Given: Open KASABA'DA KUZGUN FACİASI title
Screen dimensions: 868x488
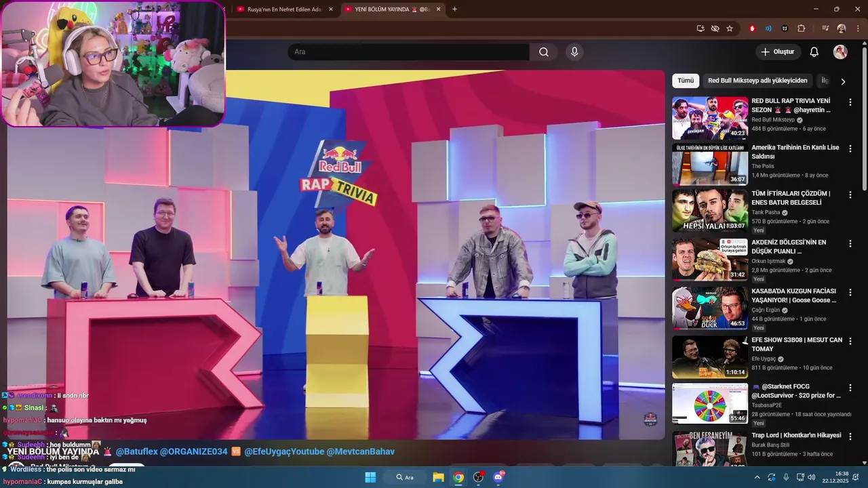Looking at the screenshot, I should 793,296.
